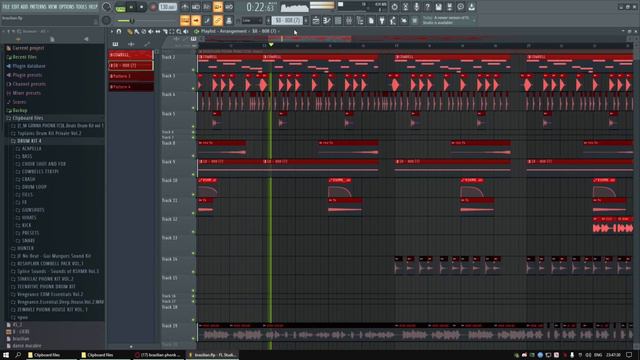Click the master volume knob
Viewport: 640px width, 360px height.
[107, 7]
